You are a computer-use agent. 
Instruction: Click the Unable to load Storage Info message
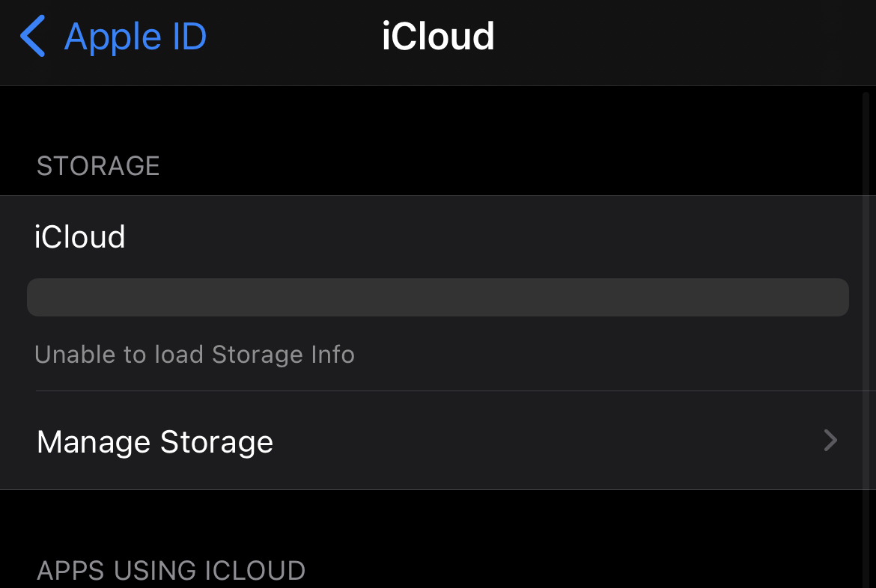pyautogui.click(x=195, y=355)
